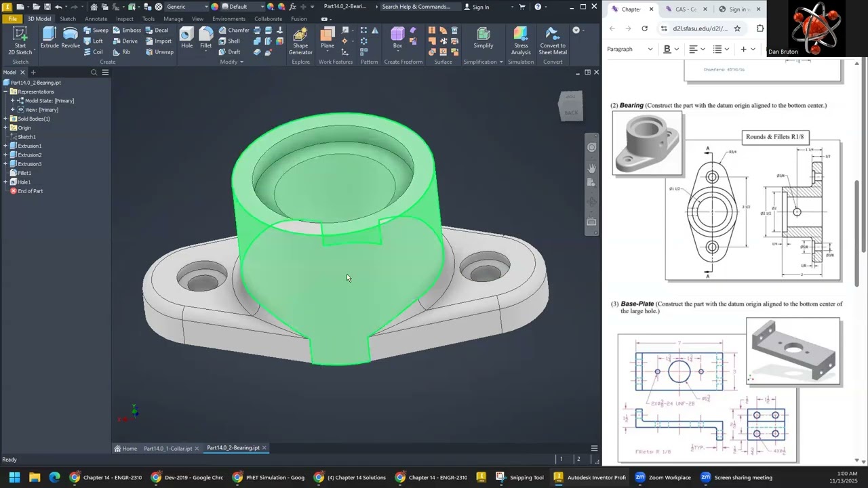
Task: Select Fillet1 in the model browser
Action: tap(24, 174)
